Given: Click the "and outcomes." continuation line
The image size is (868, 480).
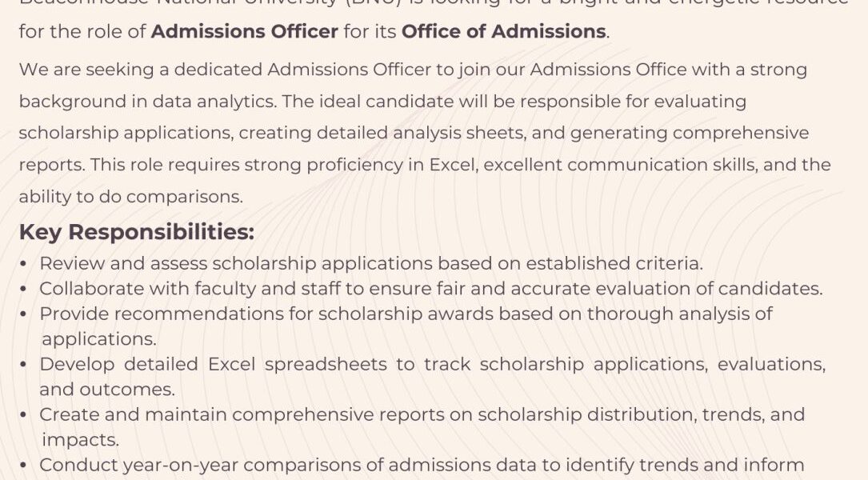Looking at the screenshot, I should point(107,390).
